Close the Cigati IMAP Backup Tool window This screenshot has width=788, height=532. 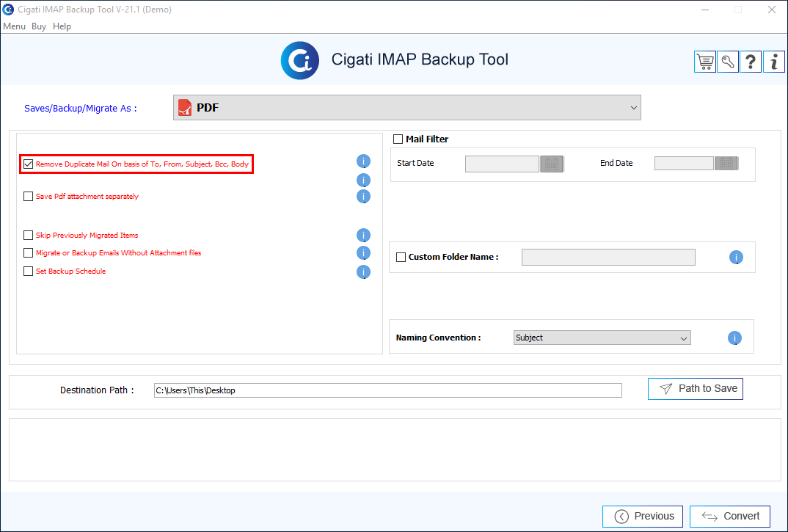pos(772,10)
